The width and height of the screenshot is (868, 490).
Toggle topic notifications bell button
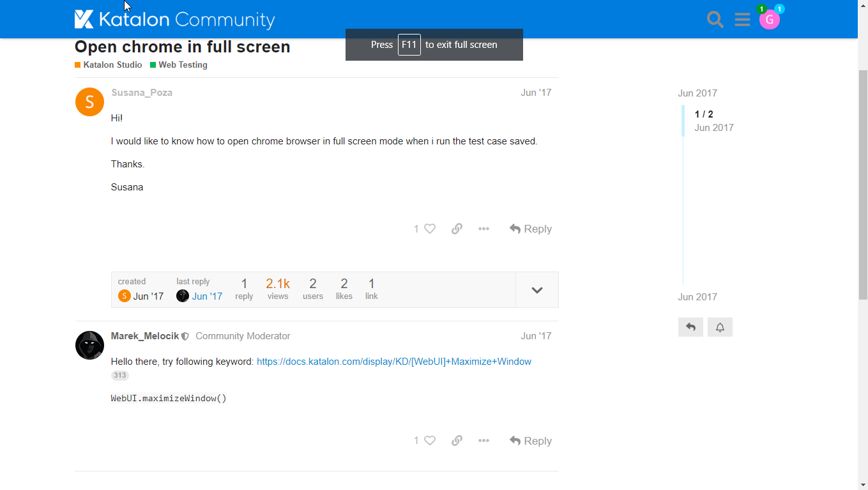[720, 327]
